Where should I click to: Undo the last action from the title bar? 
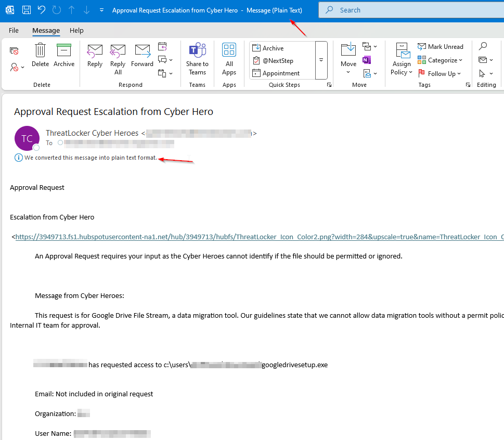pos(42,10)
